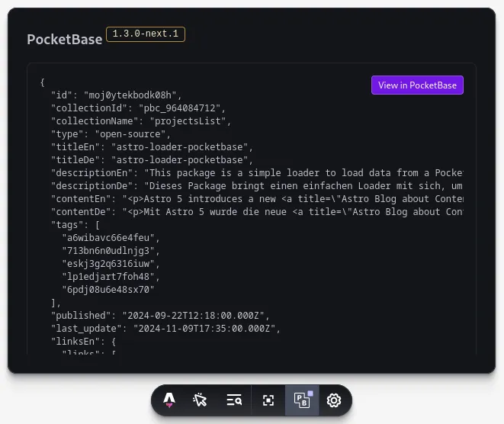Select the collectionId pbc_964084712 line
The height and width of the screenshot is (424, 504).
coord(138,108)
